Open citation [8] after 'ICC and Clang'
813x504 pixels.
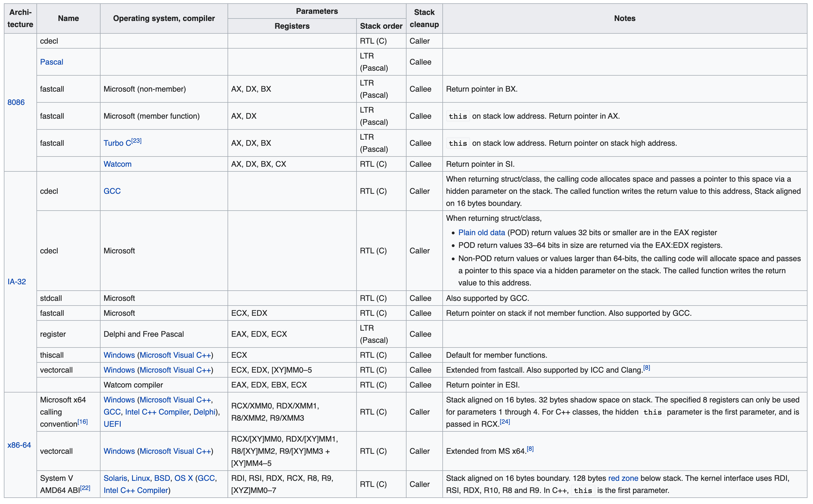pos(646,368)
